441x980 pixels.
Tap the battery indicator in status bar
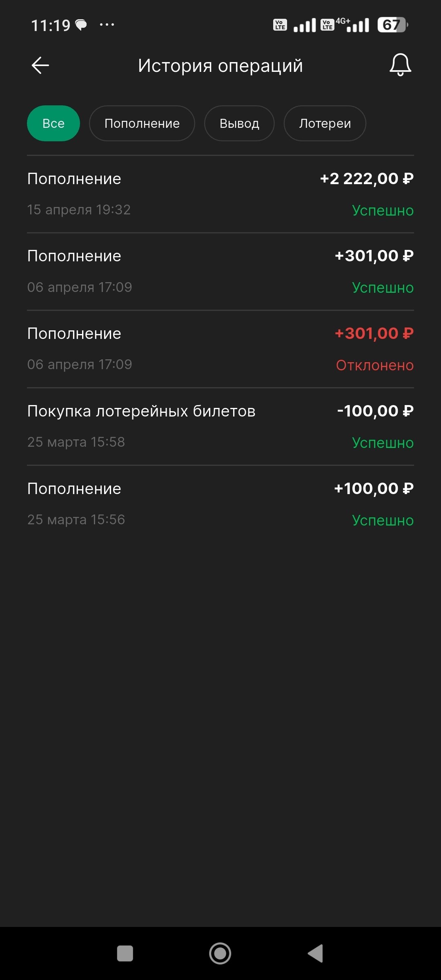tap(392, 25)
